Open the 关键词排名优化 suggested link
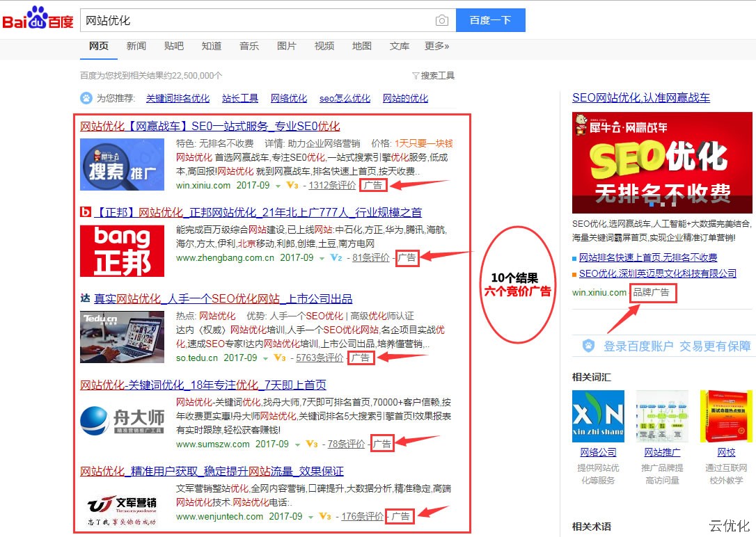This screenshot has height=537, width=756. [x=178, y=98]
